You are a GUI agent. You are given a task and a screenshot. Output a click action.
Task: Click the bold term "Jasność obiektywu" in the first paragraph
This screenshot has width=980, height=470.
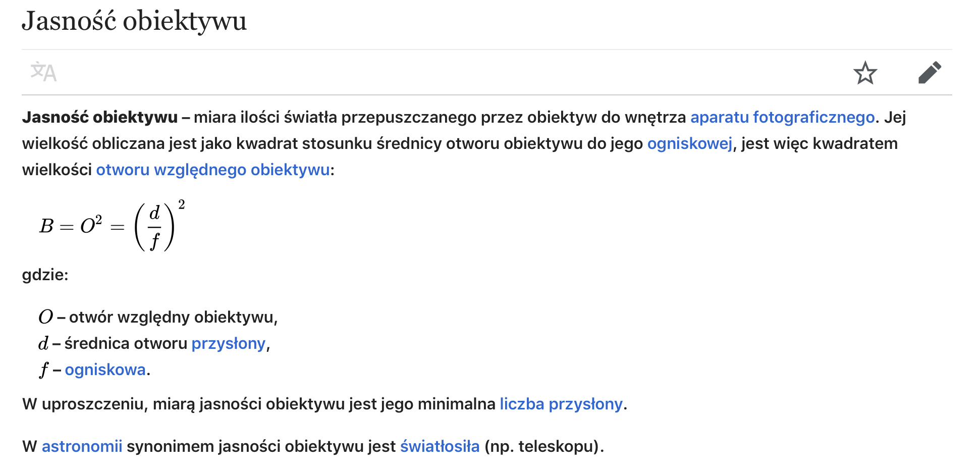[100, 117]
